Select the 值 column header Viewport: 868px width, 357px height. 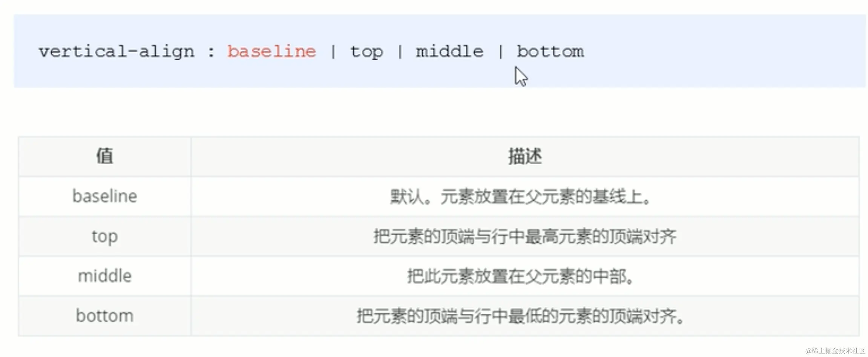[104, 156]
